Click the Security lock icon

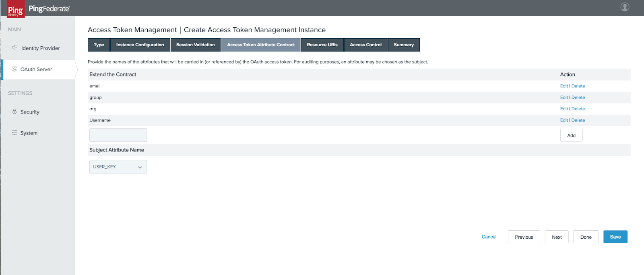[14, 112]
